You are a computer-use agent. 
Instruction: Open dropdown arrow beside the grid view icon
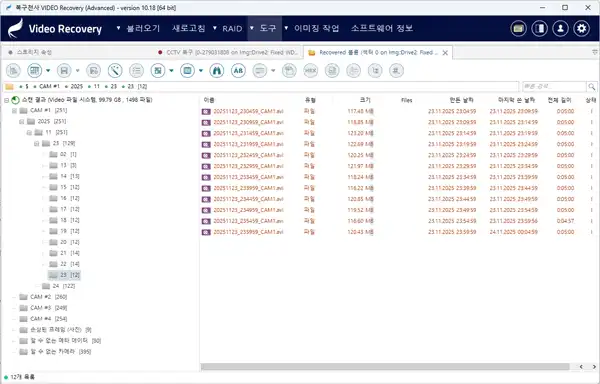pyautogui.click(x=48, y=70)
